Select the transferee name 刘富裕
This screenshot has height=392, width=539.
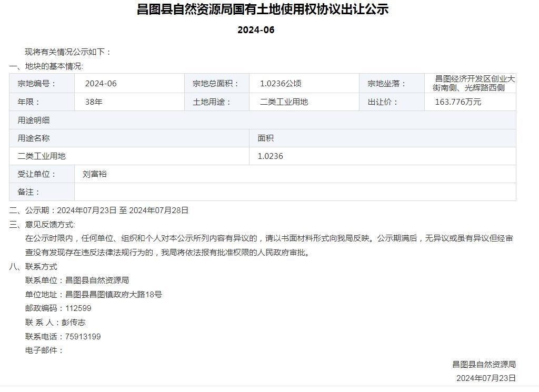point(95,174)
